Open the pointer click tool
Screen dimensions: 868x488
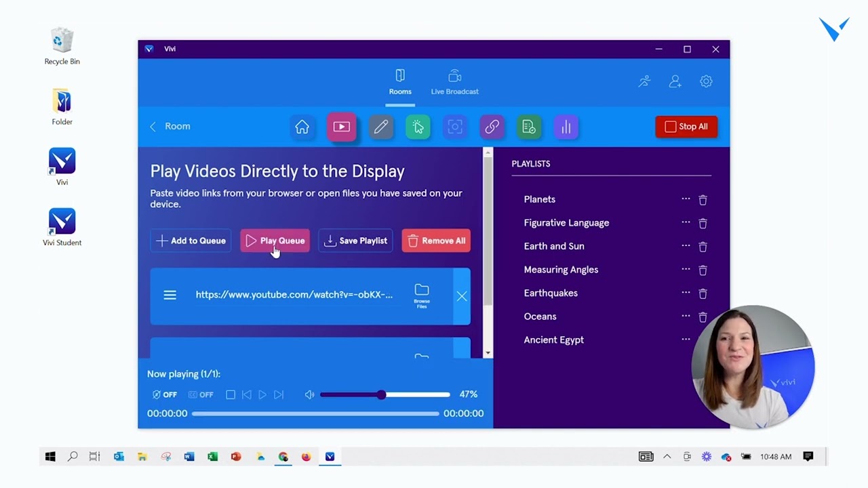click(x=418, y=127)
